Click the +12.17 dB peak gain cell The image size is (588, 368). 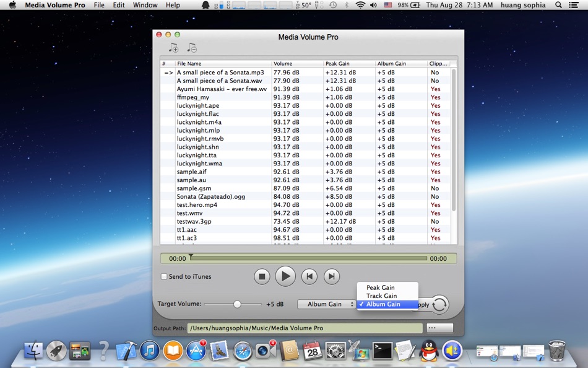340,221
